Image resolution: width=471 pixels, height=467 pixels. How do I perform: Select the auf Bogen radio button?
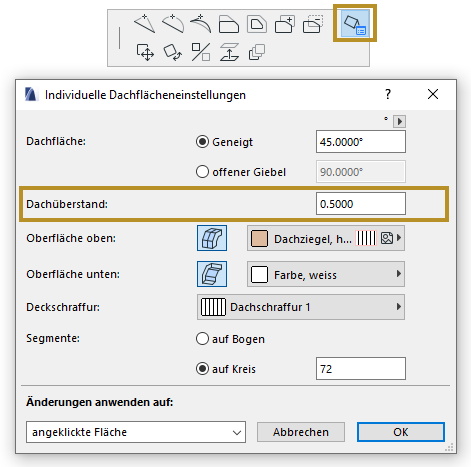[202, 339]
